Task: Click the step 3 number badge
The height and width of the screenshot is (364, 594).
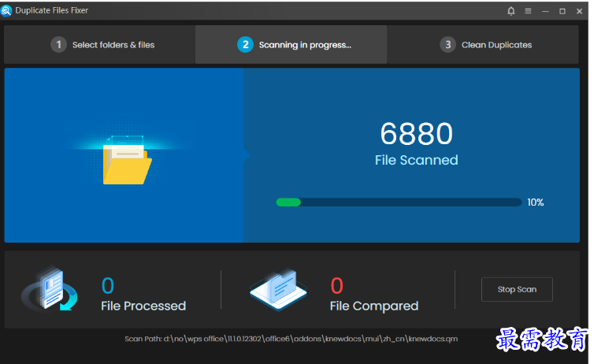Action: click(447, 45)
